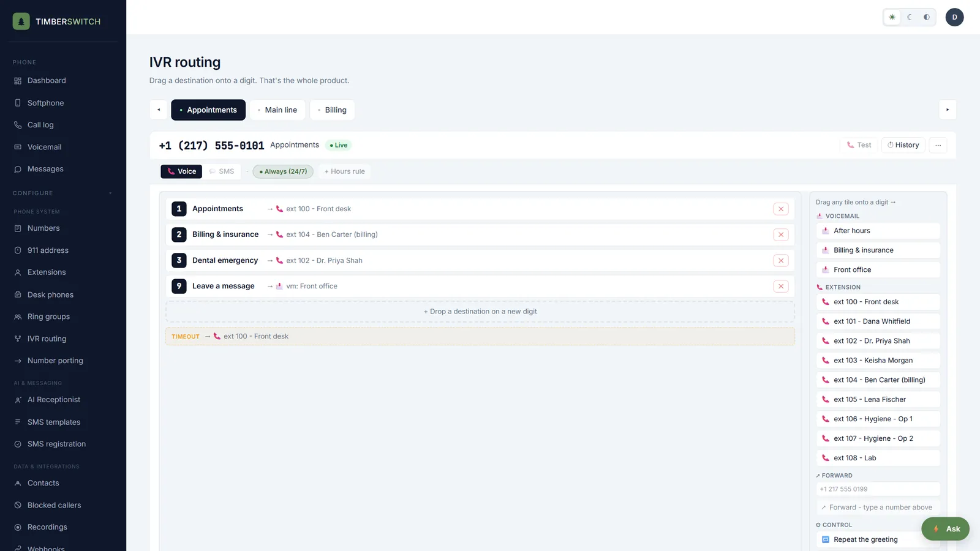
Task: Open the more options ellipsis menu
Action: point(938,145)
